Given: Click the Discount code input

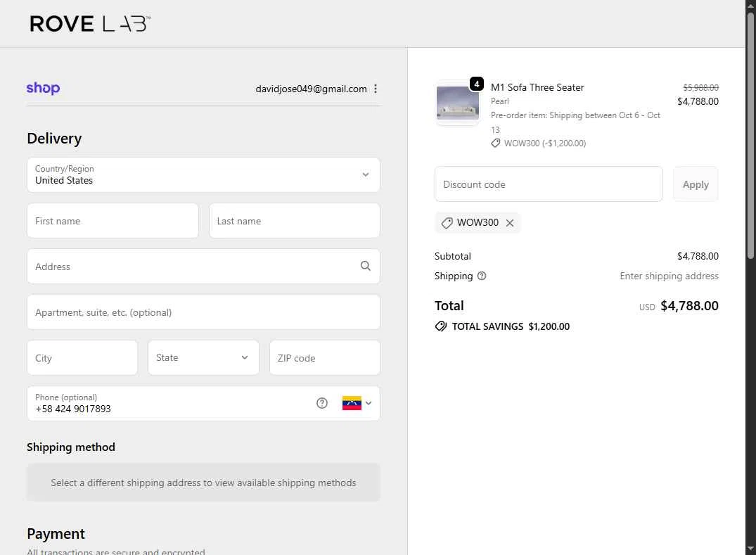Looking at the screenshot, I should click(549, 184).
